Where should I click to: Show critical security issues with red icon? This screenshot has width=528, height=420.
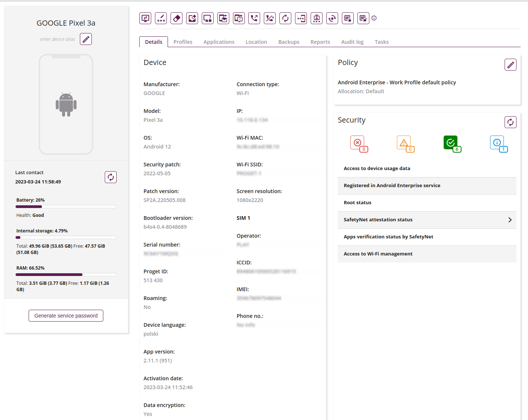pyautogui.click(x=358, y=143)
